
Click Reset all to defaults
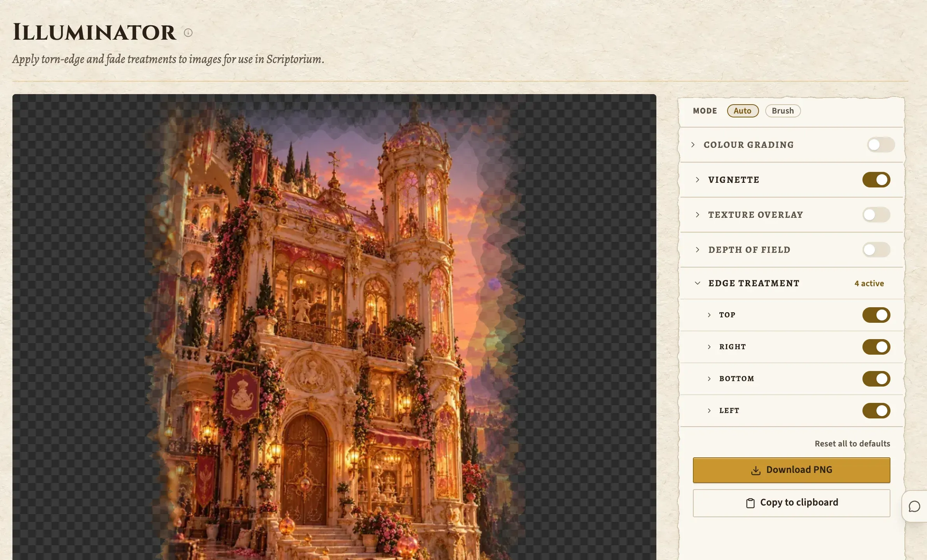[852, 444]
